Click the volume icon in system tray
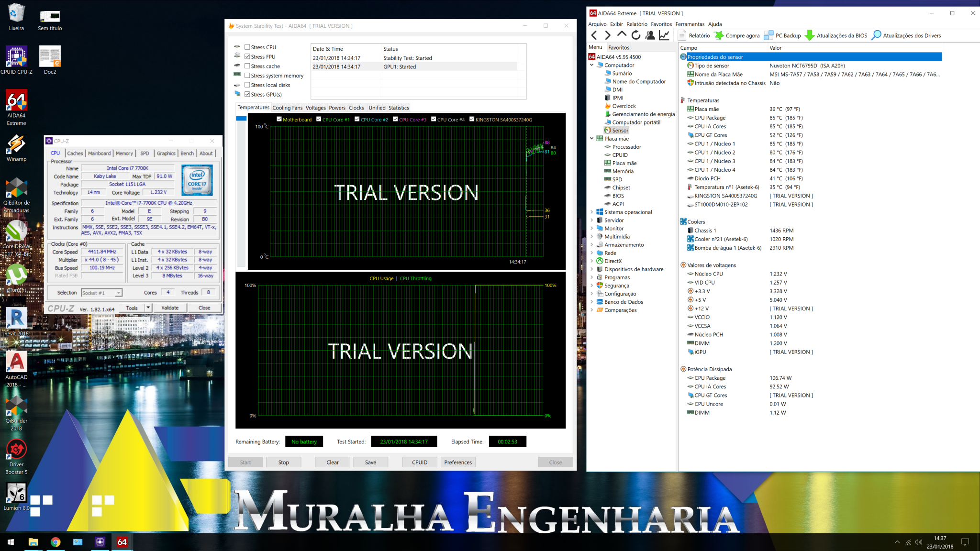 [918, 542]
